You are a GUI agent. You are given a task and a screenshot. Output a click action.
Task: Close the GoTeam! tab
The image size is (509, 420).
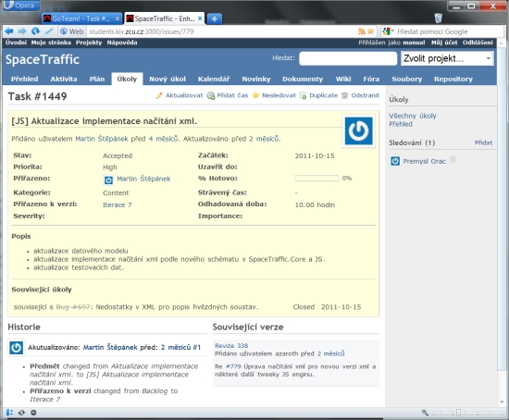point(118,19)
